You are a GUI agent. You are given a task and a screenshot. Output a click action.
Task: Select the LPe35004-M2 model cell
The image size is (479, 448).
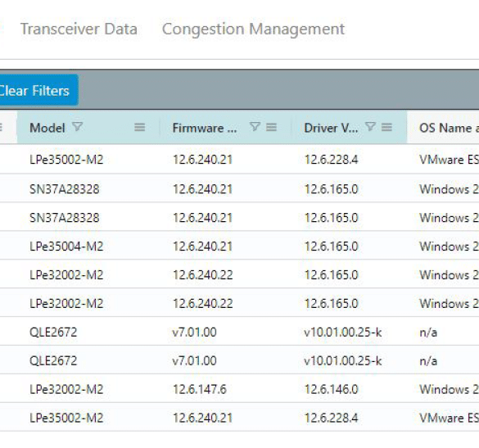(66, 247)
